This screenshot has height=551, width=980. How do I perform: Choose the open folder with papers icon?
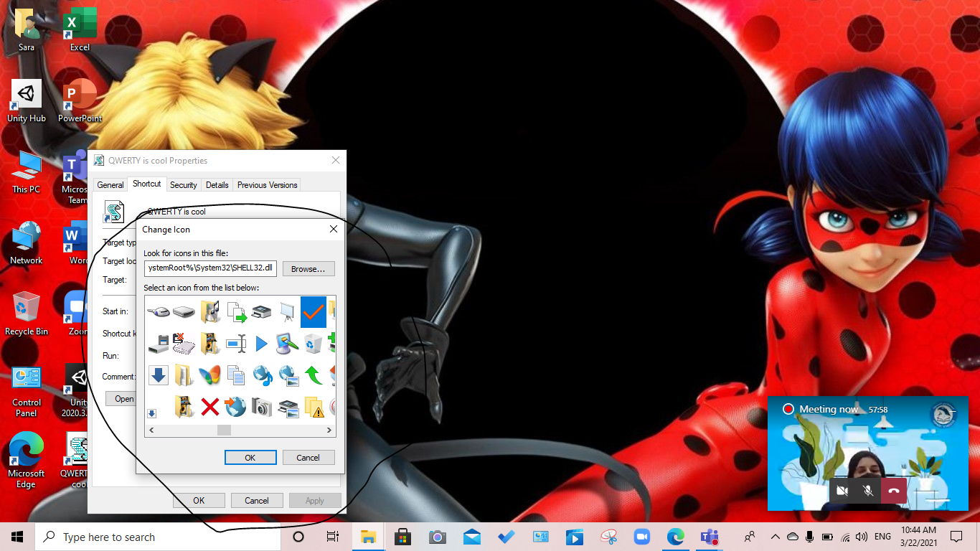(x=184, y=375)
